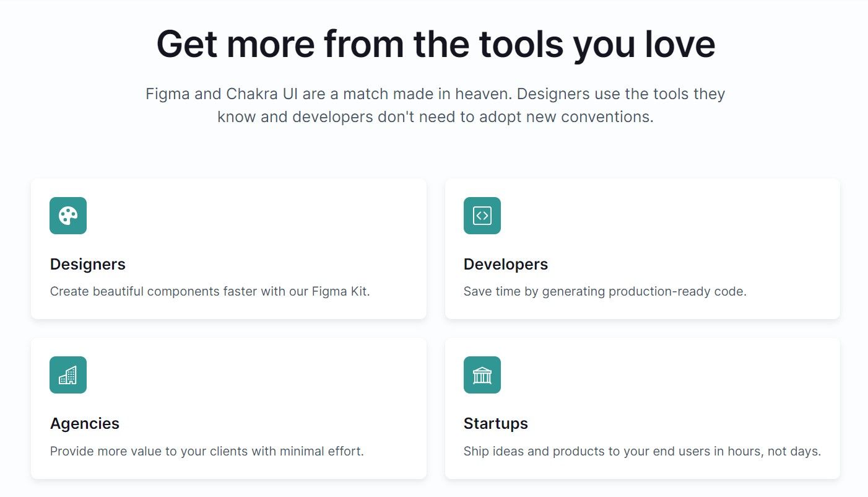Screen dimensions: 868x497
Task: Click the Figma Kit description text
Action: (209, 291)
